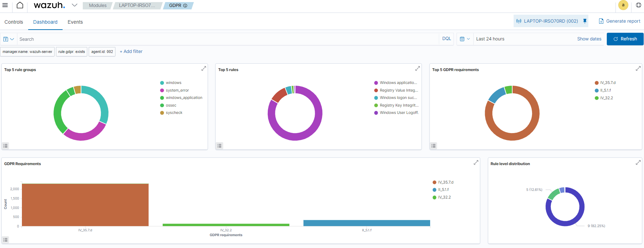Click the 9 (82.25%) rule level label
This screenshot has height=248, width=644.
596,226
